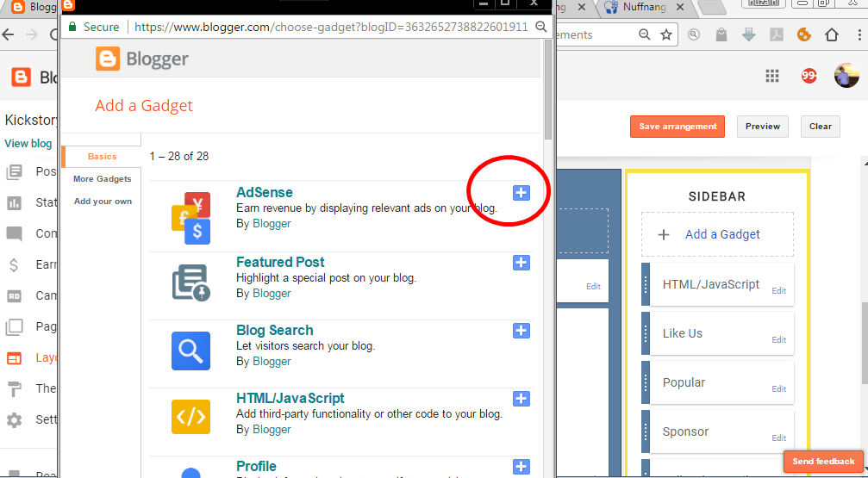Click the HTML/JavaScript code bracket icon
Image resolution: width=868 pixels, height=478 pixels.
click(191, 417)
